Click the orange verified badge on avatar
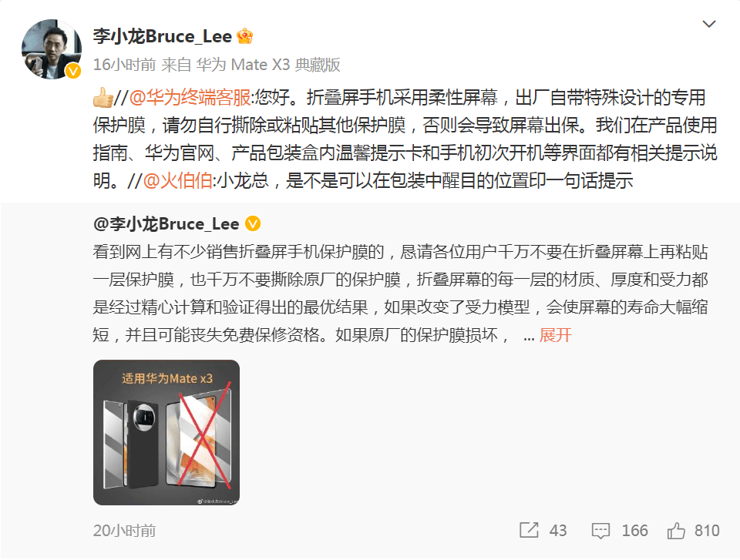The height and width of the screenshot is (560, 740). point(72,71)
